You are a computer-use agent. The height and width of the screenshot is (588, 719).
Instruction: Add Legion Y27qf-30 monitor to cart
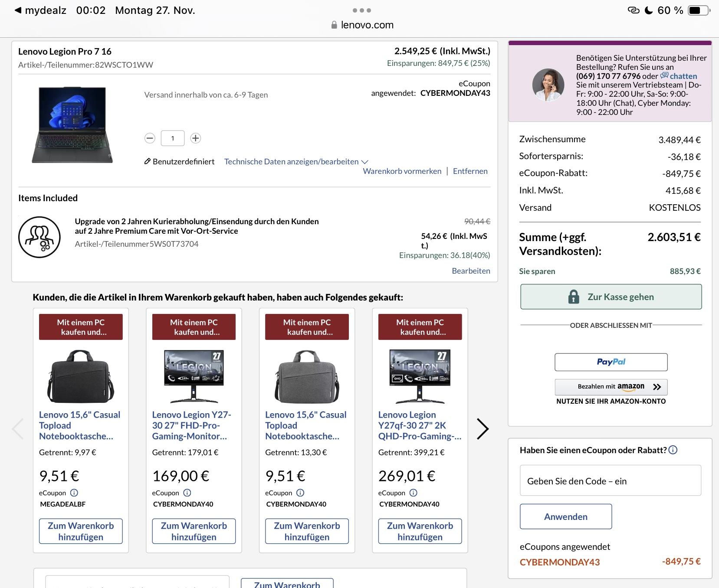coord(420,531)
